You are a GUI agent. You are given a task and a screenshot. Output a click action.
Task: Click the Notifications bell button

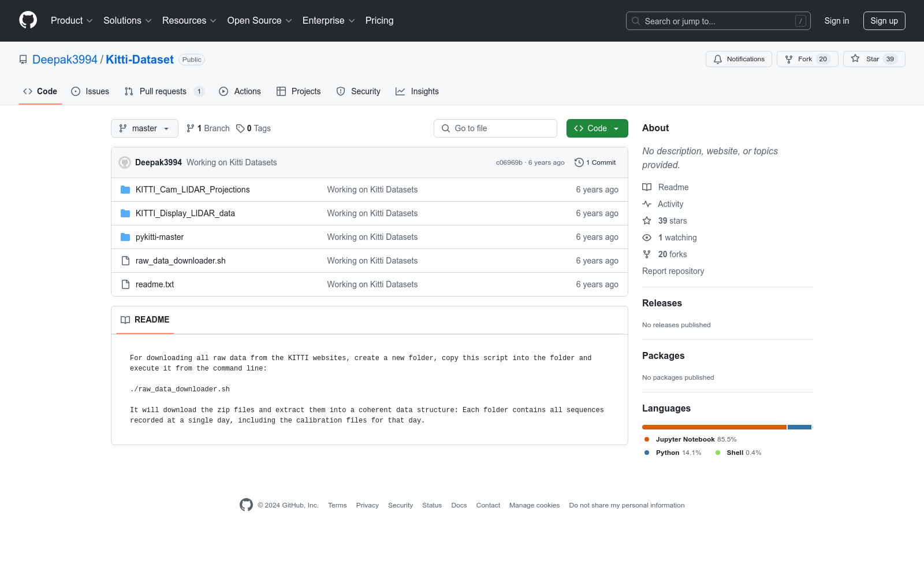(739, 59)
